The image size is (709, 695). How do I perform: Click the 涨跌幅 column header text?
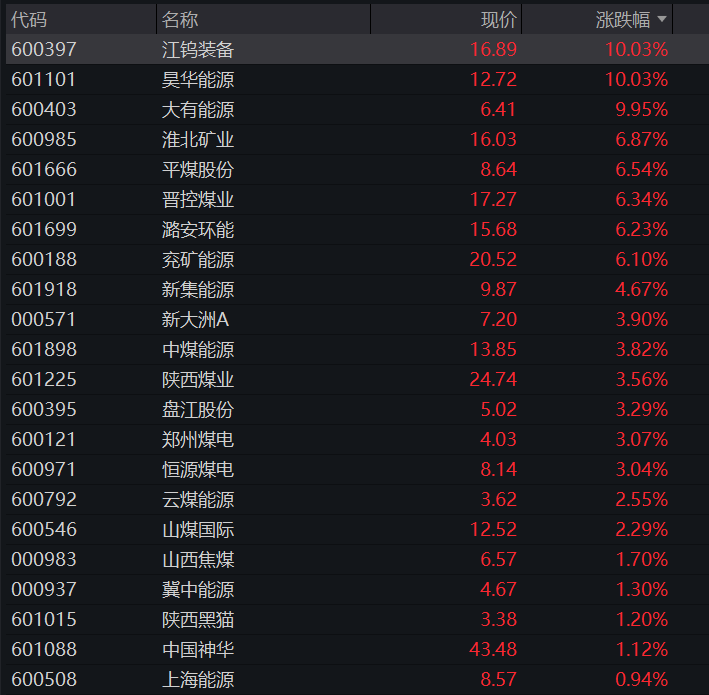623,20
